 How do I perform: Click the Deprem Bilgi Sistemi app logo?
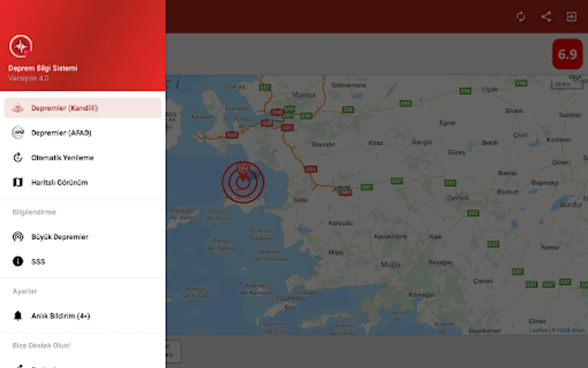click(x=21, y=46)
